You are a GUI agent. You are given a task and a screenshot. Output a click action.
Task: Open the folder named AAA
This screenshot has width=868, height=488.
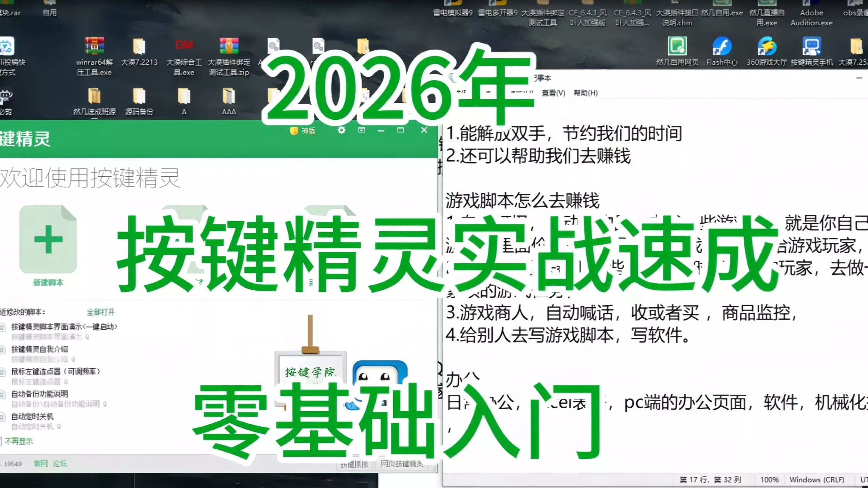[x=229, y=102]
